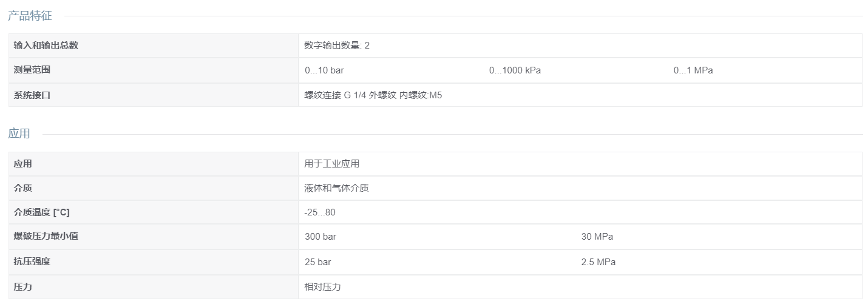Click the 30 MPa value
The height and width of the screenshot is (304, 868).
[x=597, y=237]
